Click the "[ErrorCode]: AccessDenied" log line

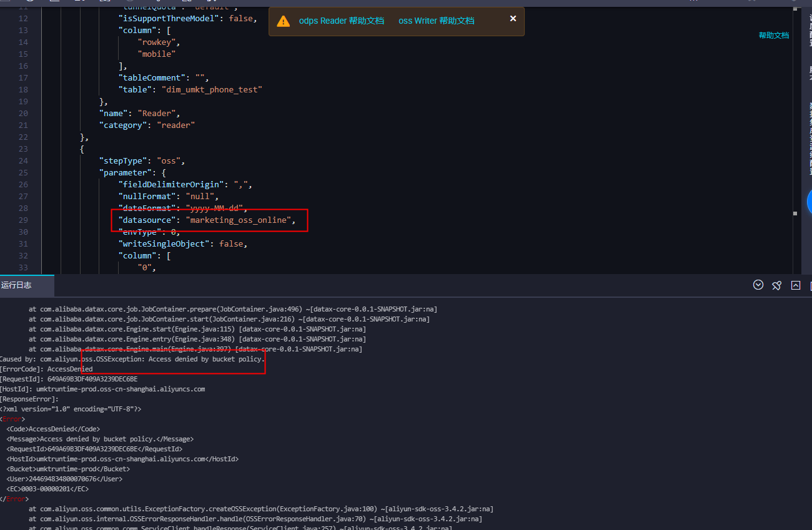(x=46, y=370)
